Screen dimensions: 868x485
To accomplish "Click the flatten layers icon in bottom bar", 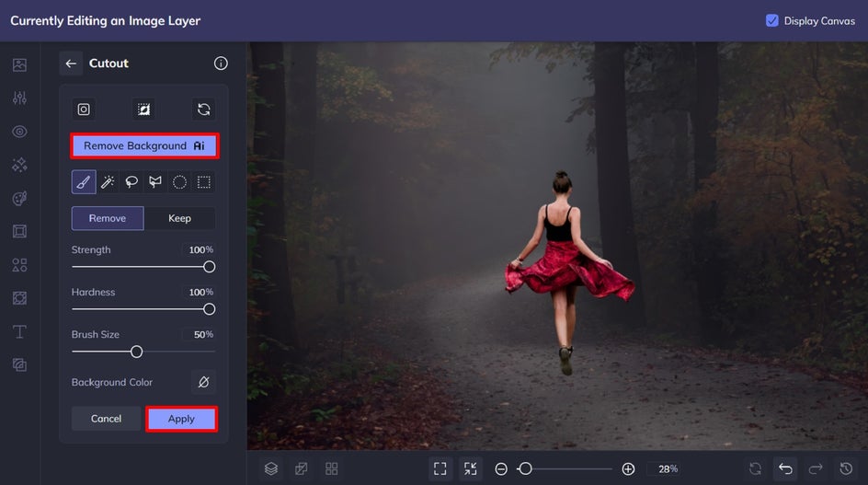I will [x=302, y=469].
